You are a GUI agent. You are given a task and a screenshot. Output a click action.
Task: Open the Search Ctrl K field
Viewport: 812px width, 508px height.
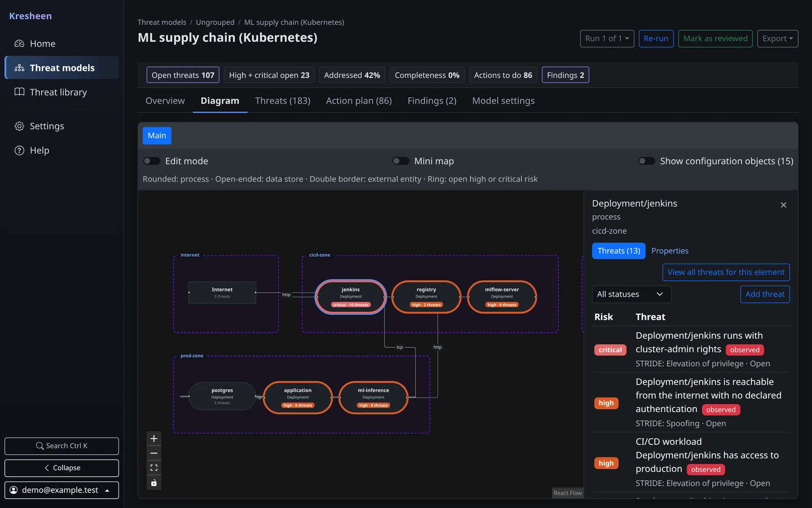tap(62, 446)
